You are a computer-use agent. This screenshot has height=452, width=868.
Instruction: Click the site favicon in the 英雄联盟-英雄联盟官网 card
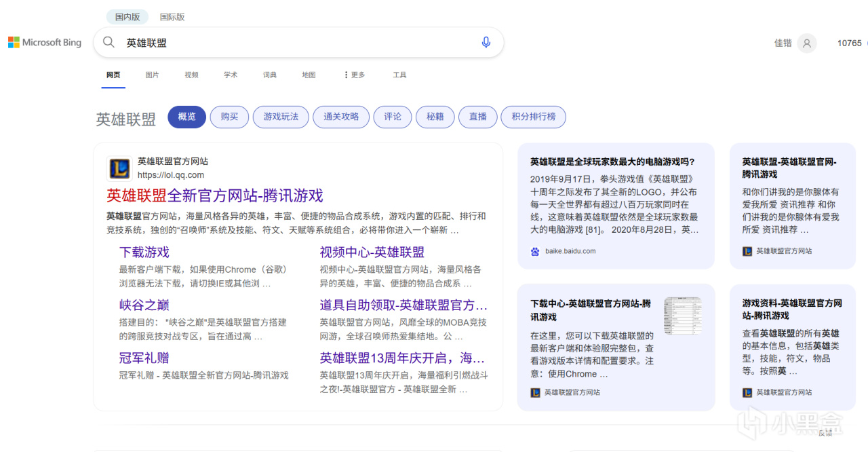click(747, 251)
